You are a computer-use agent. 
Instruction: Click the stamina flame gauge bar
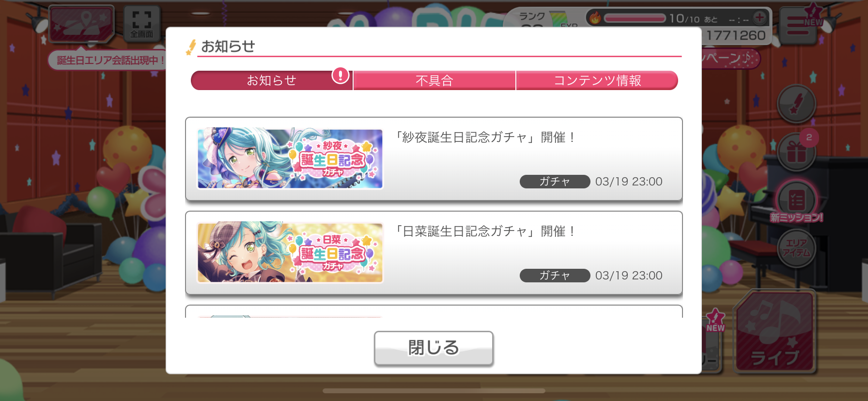tap(635, 18)
